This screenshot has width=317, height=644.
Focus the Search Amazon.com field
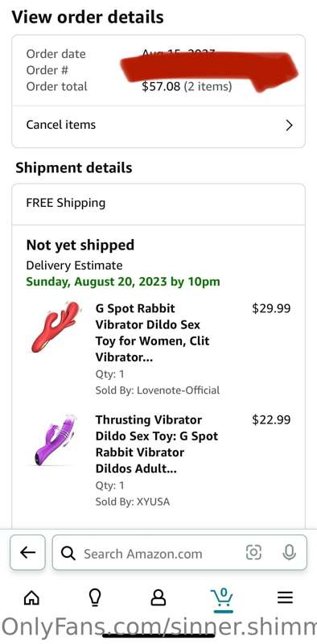pyautogui.click(x=179, y=553)
